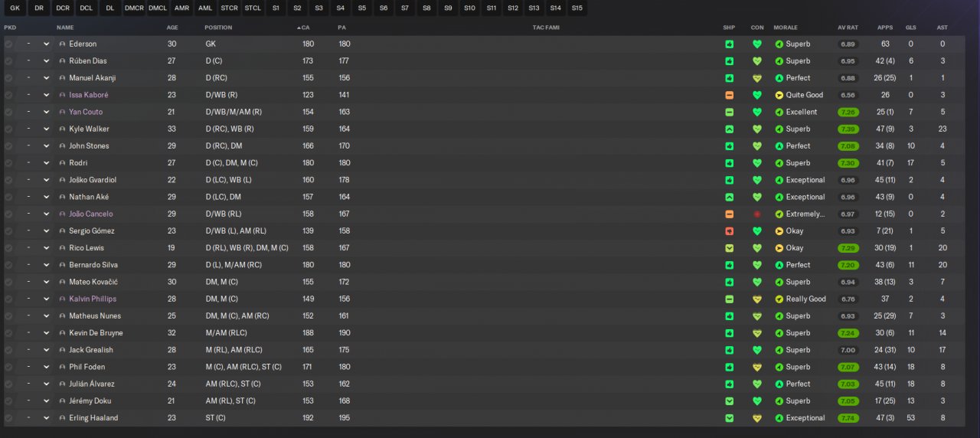Click the TAC FAMI column header
Image resolution: width=980 pixels, height=438 pixels.
click(x=546, y=28)
